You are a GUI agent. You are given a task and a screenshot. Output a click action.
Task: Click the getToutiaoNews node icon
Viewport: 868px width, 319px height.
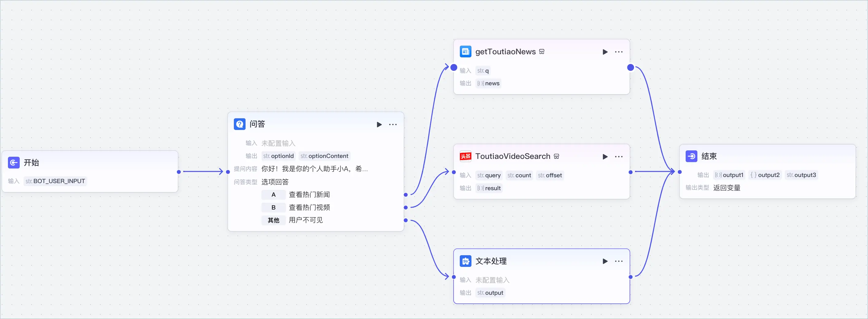465,52
